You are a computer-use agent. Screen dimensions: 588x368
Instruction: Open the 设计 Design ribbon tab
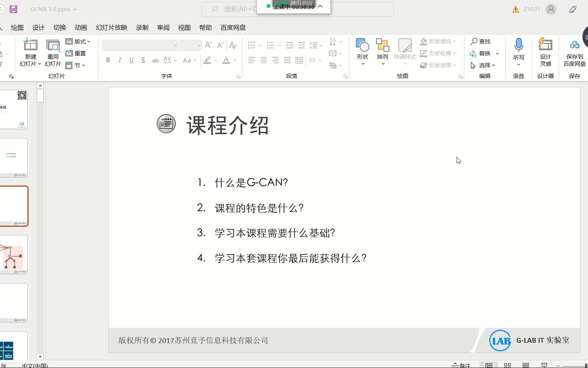[x=38, y=28]
